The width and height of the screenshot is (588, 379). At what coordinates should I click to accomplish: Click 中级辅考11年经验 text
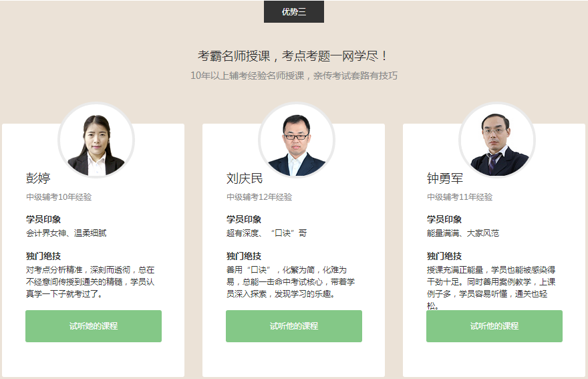pos(460,197)
